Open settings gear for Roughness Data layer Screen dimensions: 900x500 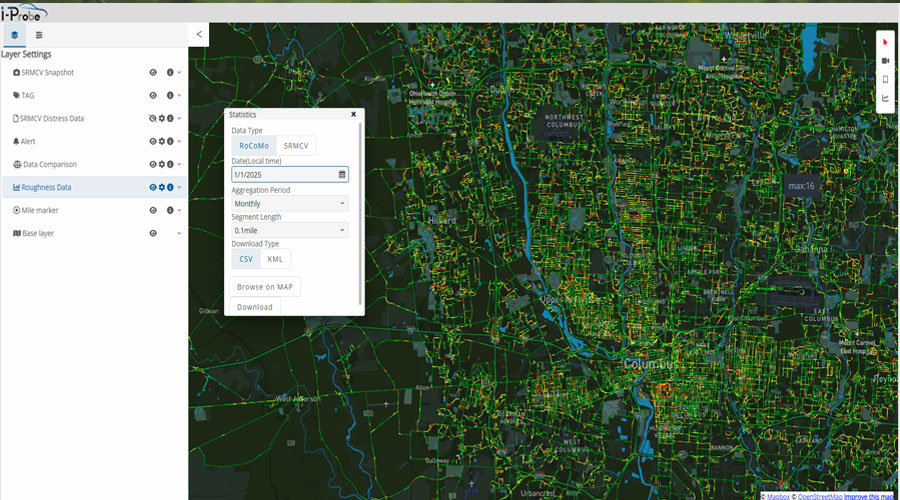pos(162,187)
